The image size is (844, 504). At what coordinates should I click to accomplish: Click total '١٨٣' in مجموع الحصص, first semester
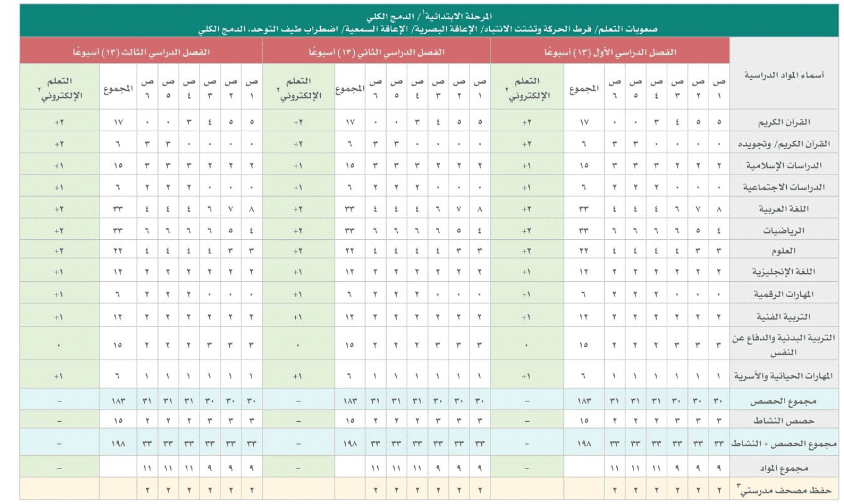click(584, 401)
